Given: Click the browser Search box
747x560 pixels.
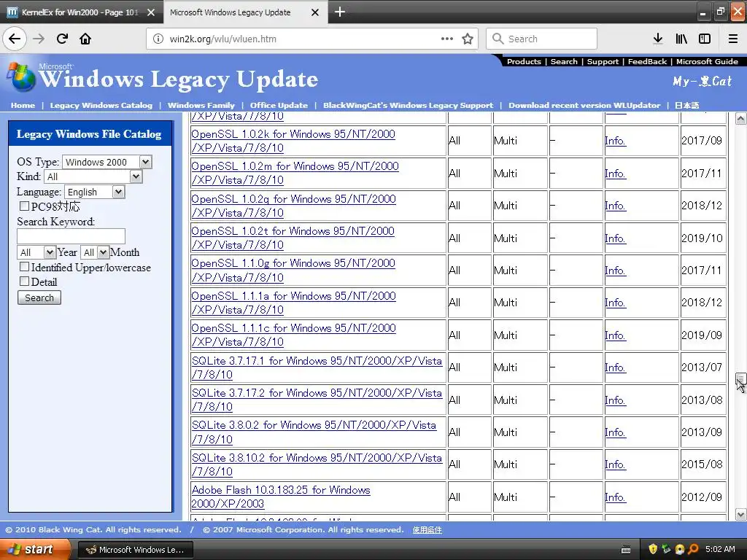Looking at the screenshot, I should click(x=541, y=39).
